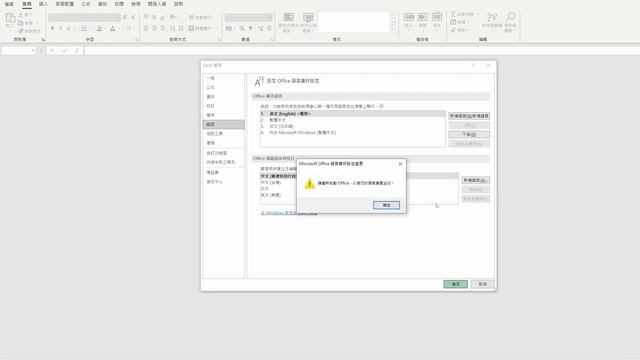Switch to the 插入 Insert tab

(x=43, y=4)
